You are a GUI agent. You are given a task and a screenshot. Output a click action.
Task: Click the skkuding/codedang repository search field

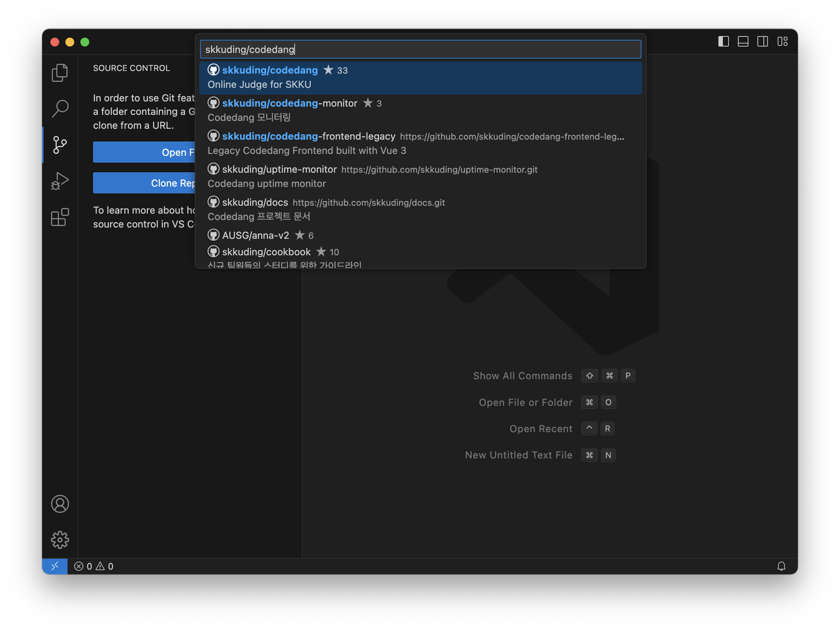[420, 49]
